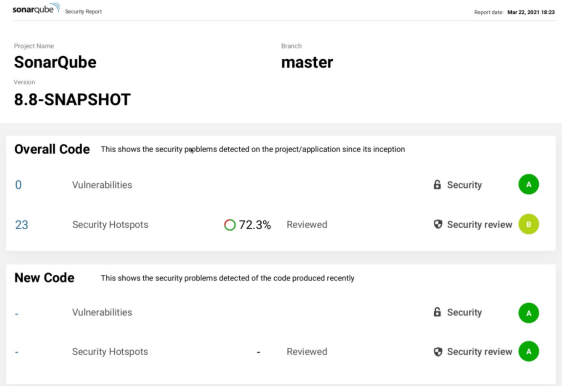Image resolution: width=562 pixels, height=387 pixels.
Task: Click the New Code section heading
Action: point(44,278)
